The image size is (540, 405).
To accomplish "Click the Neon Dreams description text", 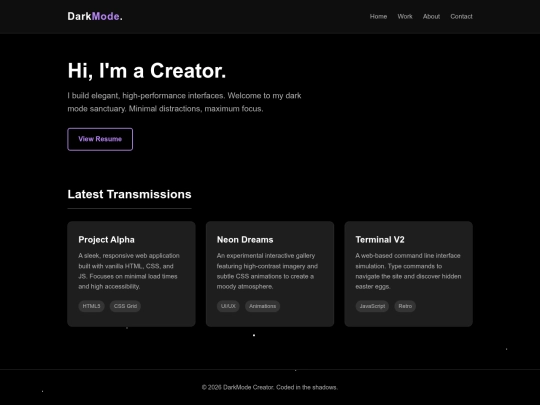I will [x=267, y=271].
